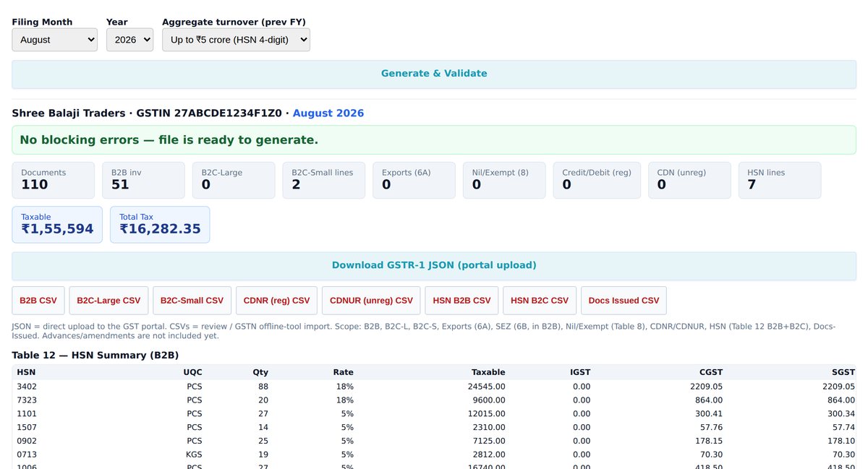This screenshot has height=469, width=868.
Task: Click the Qty column header
Action: [260, 372]
